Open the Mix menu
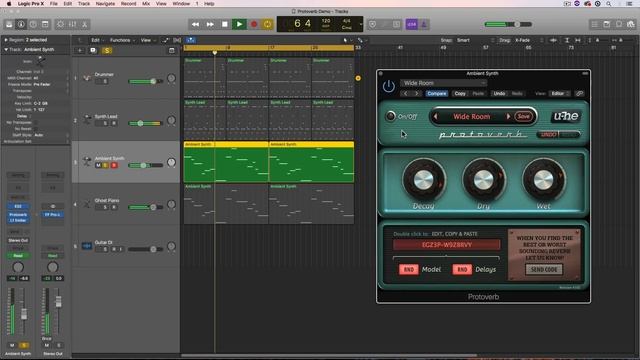This screenshot has width=640, height=360. click(x=146, y=4)
